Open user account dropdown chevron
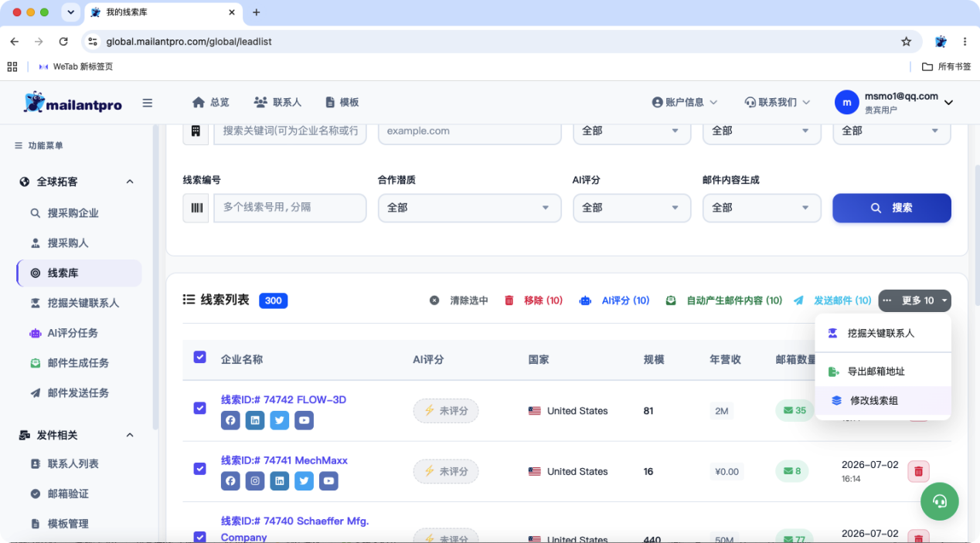The width and height of the screenshot is (980, 543). [949, 103]
